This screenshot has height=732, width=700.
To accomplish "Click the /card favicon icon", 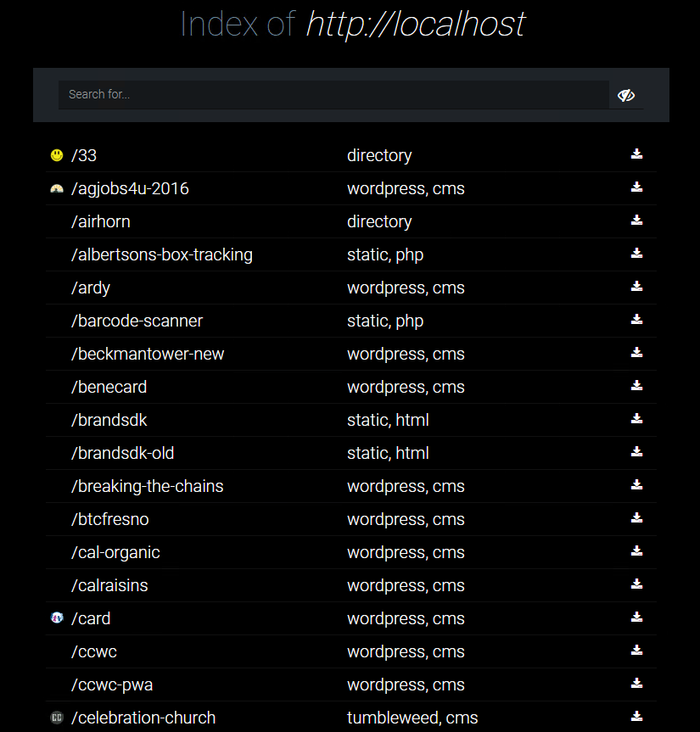I will [x=57, y=618].
